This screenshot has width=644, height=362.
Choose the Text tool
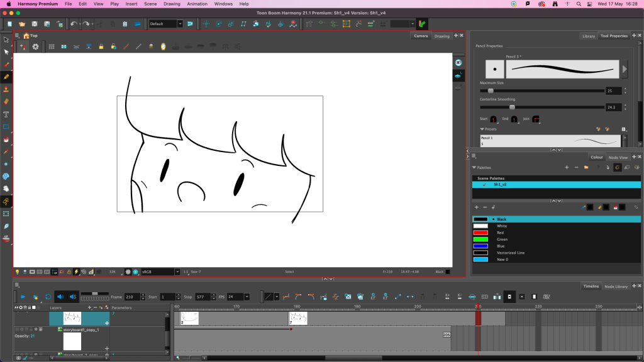pyautogui.click(x=6, y=114)
